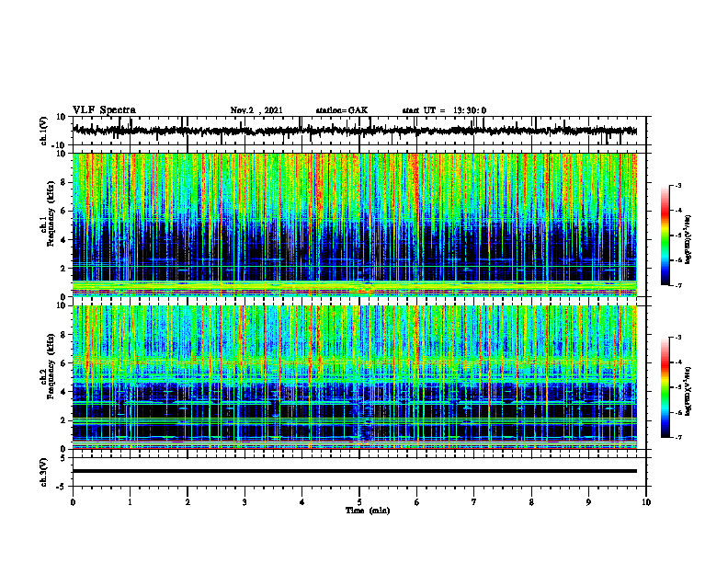Click the ch.2 spectrogram panel
728x563 pixels.
click(x=355, y=377)
